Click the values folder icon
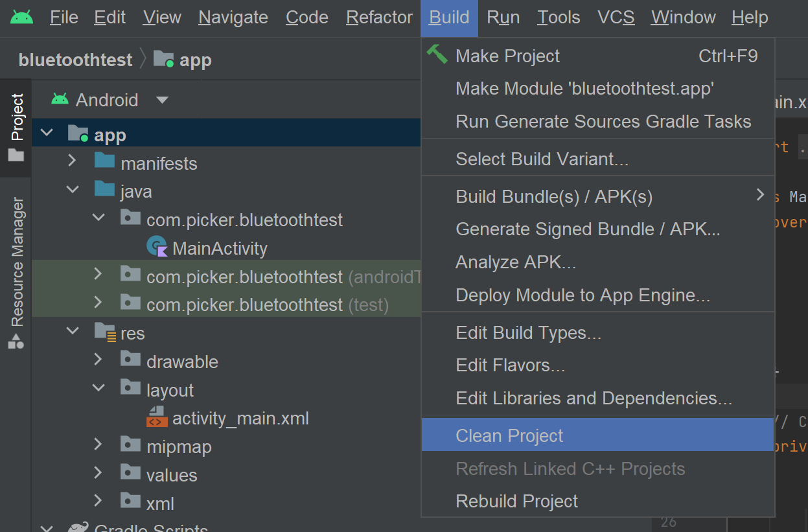The image size is (808, 532). (x=130, y=474)
